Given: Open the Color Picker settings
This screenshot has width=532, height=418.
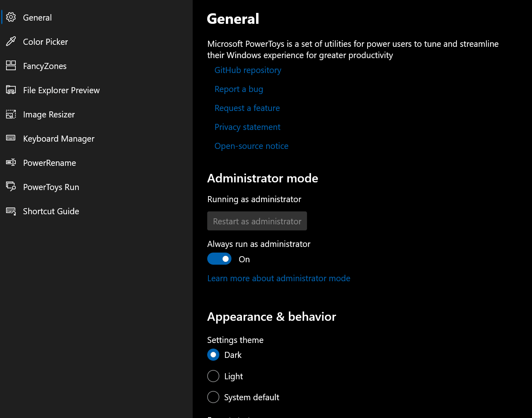Looking at the screenshot, I should pyautogui.click(x=96, y=42).
